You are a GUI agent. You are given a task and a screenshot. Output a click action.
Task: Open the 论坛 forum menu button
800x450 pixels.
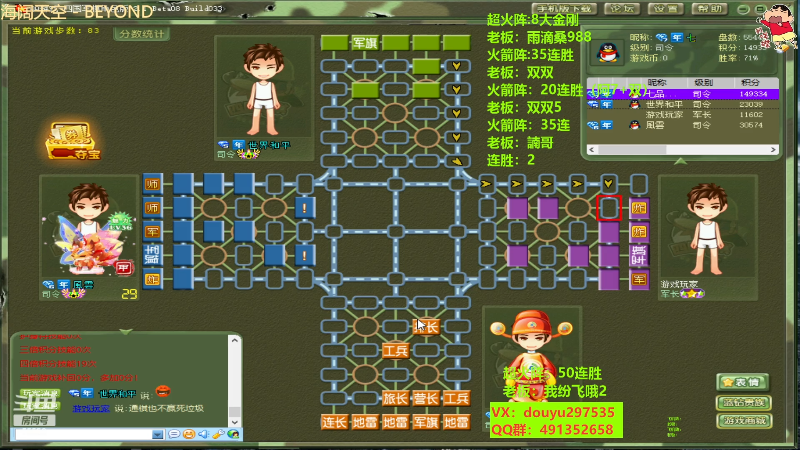622,9
